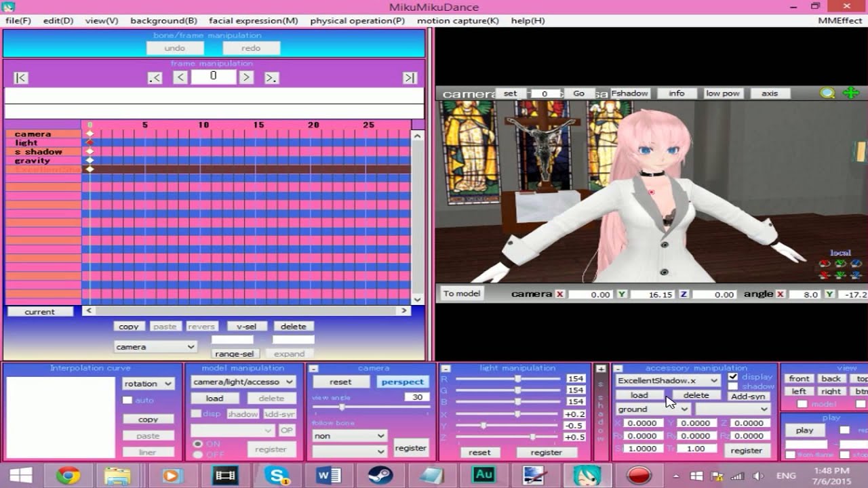Toggle the accessory display checkbox

point(733,377)
